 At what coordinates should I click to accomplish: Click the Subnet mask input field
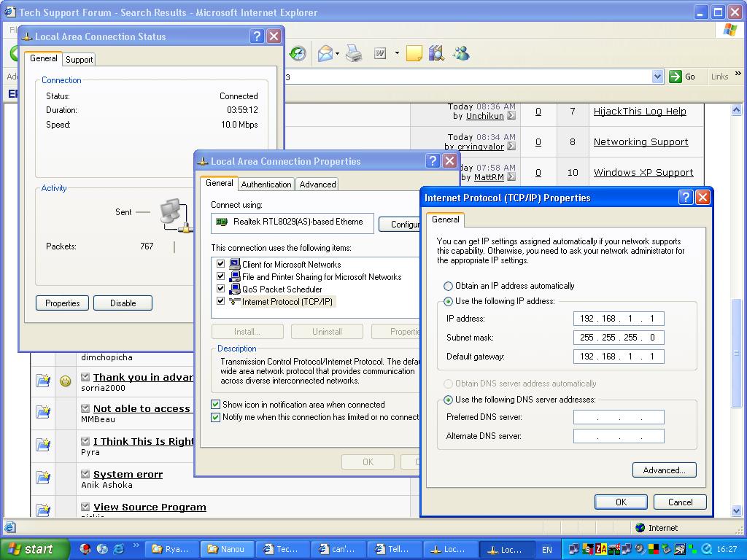click(x=619, y=338)
